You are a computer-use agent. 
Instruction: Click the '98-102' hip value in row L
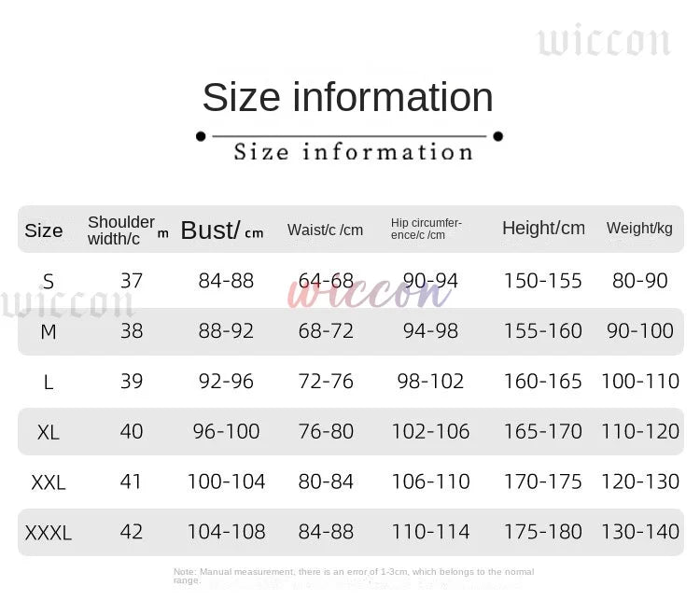click(430, 381)
